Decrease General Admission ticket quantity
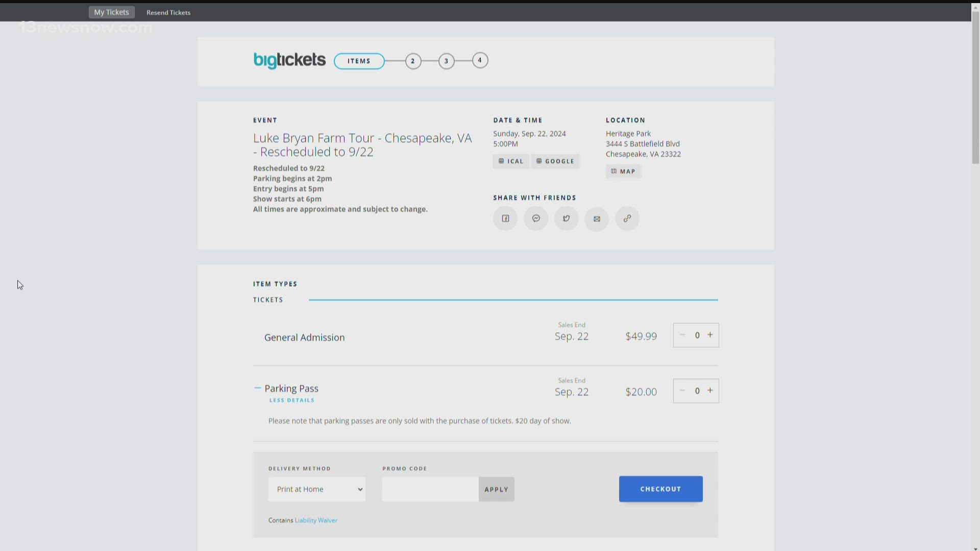 (x=682, y=335)
